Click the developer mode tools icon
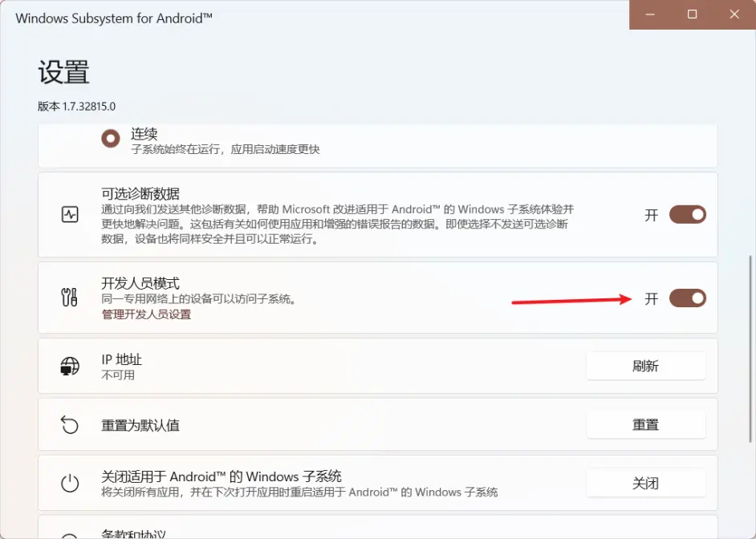The image size is (756, 539). click(70, 298)
